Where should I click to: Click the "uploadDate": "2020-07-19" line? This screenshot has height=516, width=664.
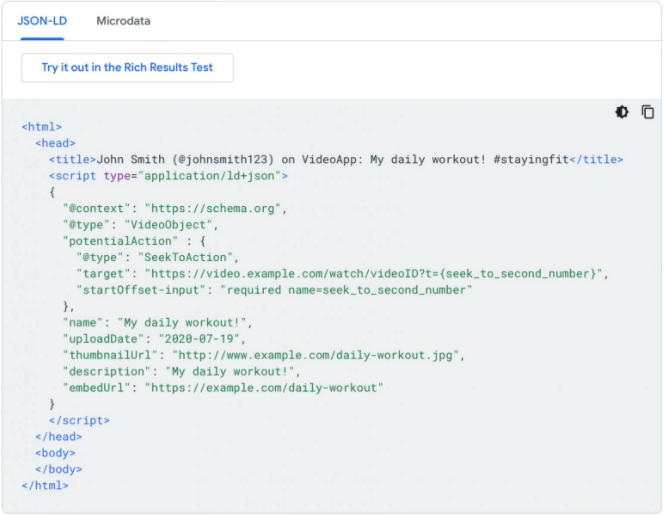(x=154, y=339)
